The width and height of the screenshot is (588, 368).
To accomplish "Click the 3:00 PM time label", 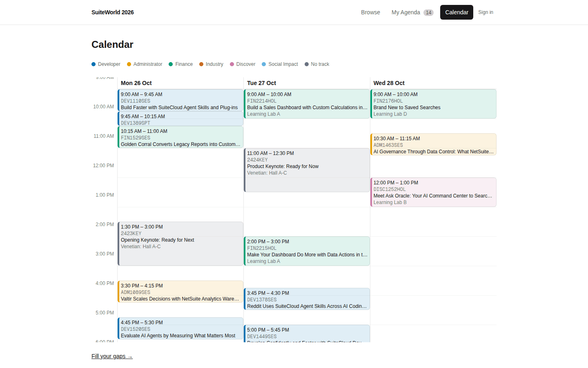I will coord(105,254).
